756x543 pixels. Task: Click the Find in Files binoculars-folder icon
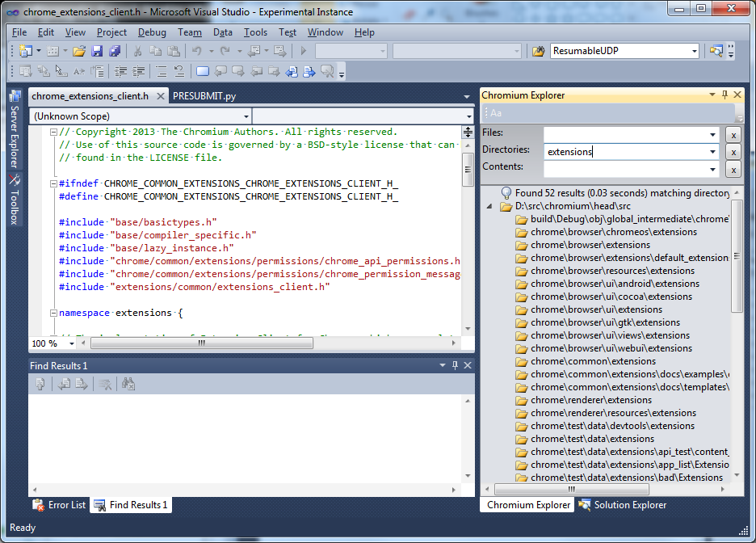pos(538,51)
